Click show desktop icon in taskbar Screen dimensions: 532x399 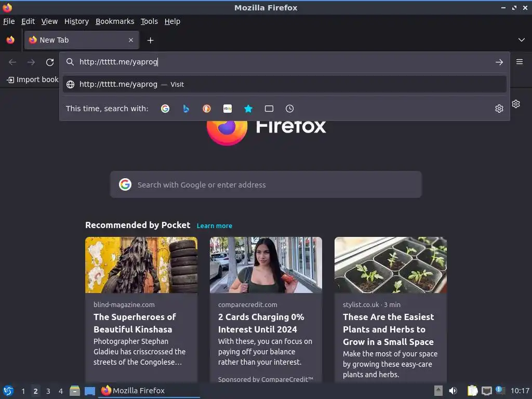tap(89, 391)
